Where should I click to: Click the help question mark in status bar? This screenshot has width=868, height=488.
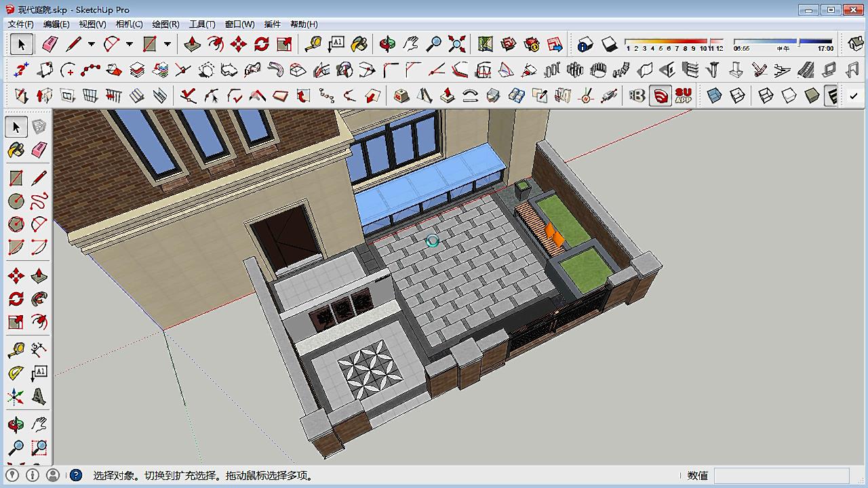tap(76, 476)
